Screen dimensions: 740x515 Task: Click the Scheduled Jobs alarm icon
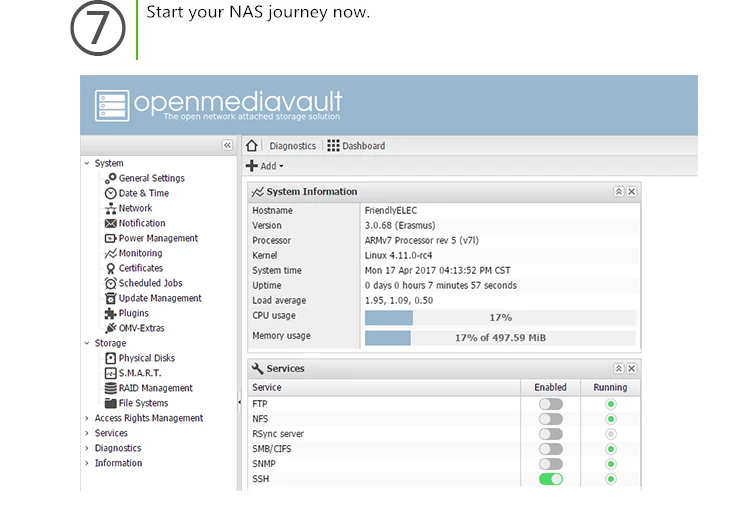click(x=110, y=283)
